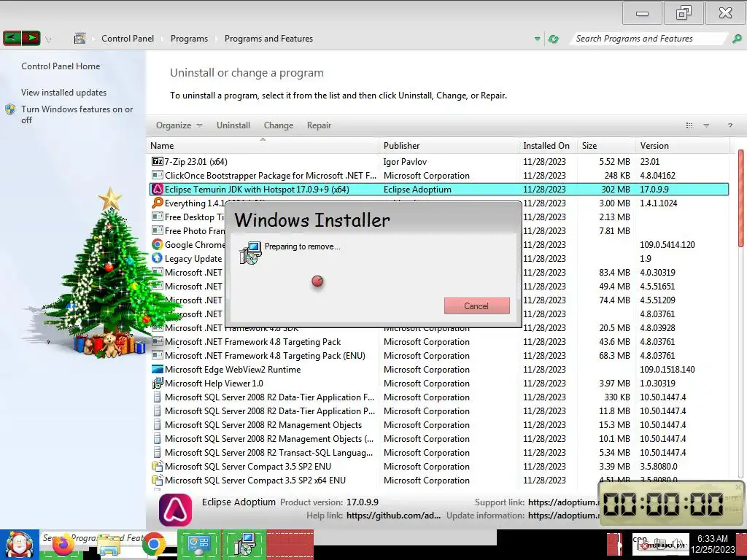Select Microsoft SQL Server 2008 R2 Transact-SQL row
The image size is (747, 560).
tap(438, 452)
